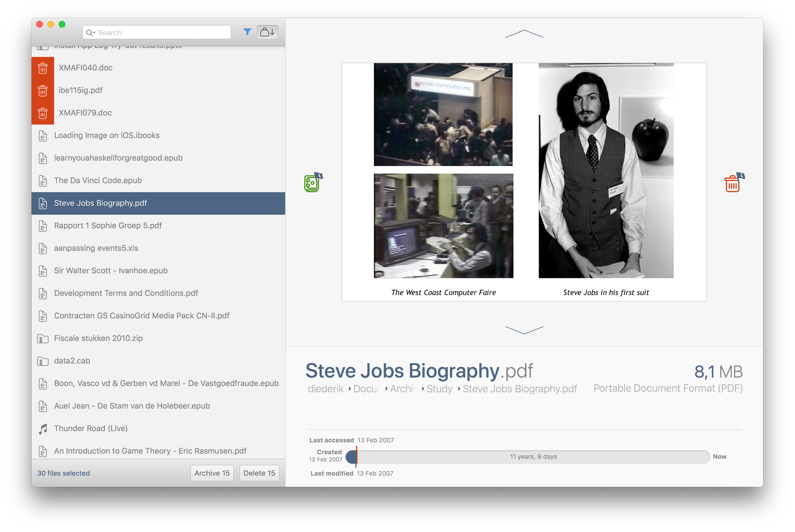Click archive icon of Fiscale stukken 2010.zip

click(42, 339)
